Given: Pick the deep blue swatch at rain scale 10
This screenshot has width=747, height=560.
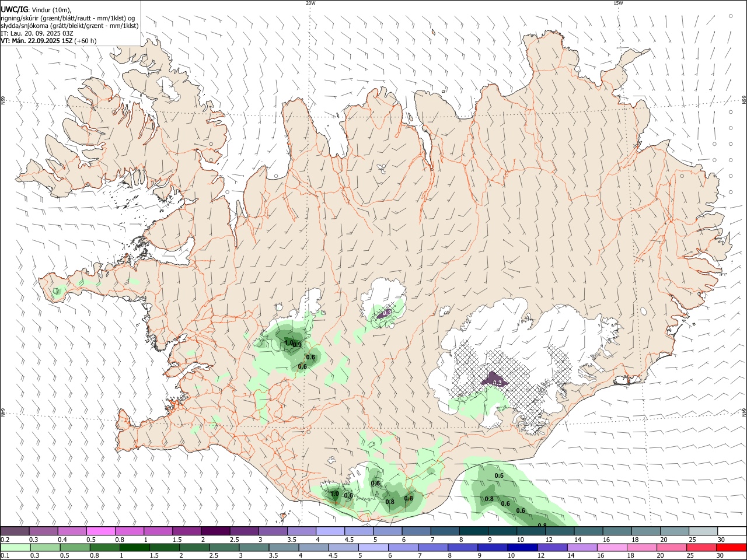Looking at the screenshot, I should pos(522,547).
